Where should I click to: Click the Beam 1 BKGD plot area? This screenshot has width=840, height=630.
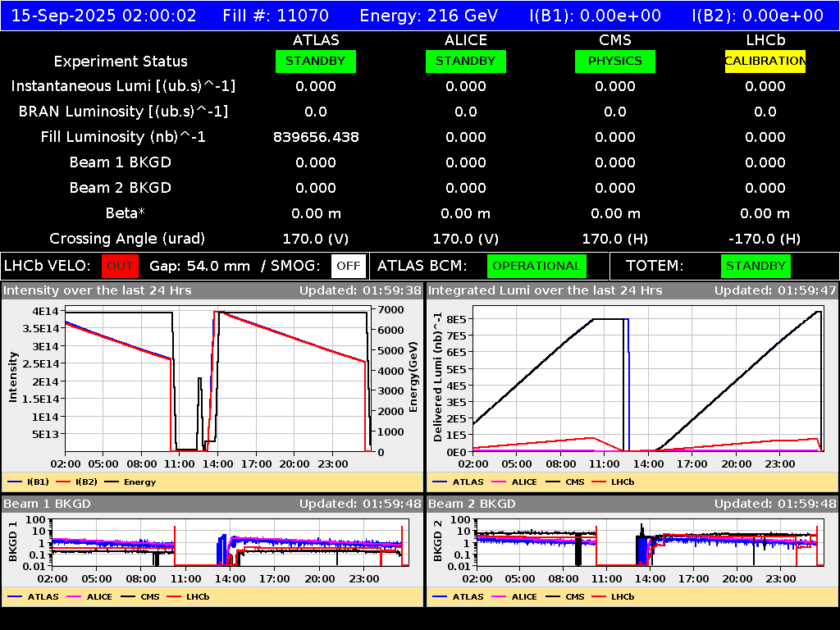coord(231,543)
